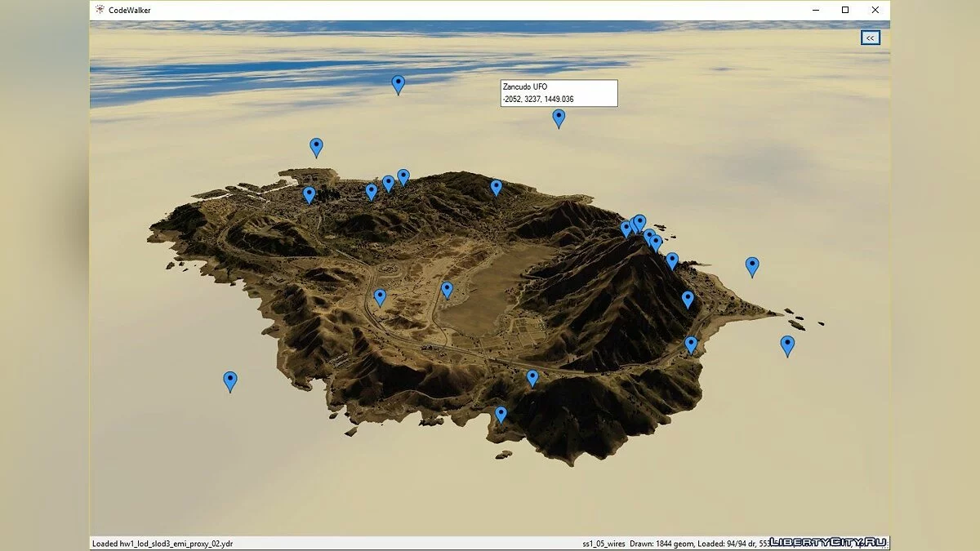Click the marker on the northwest coastal town
980x551 pixels.
coord(309,194)
